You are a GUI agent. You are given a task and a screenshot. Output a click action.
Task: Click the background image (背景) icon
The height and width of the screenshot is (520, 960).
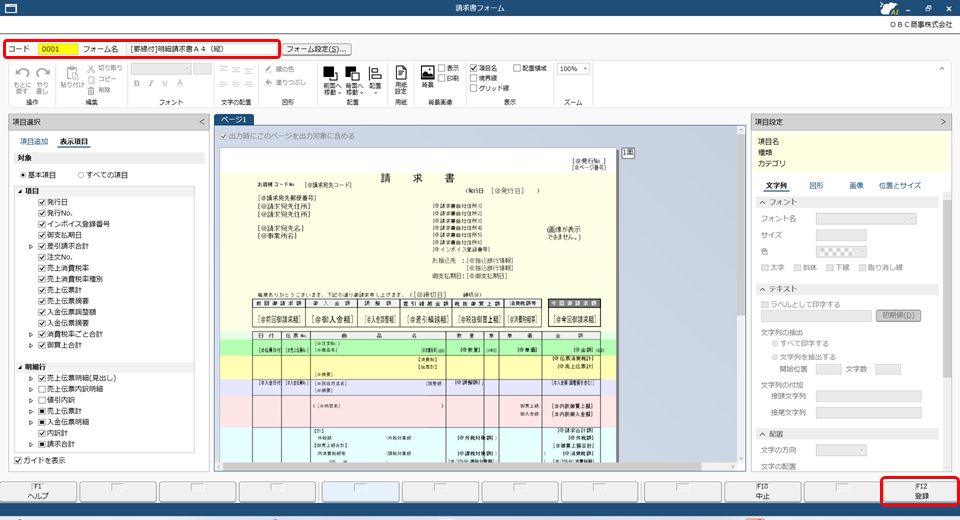pos(427,73)
